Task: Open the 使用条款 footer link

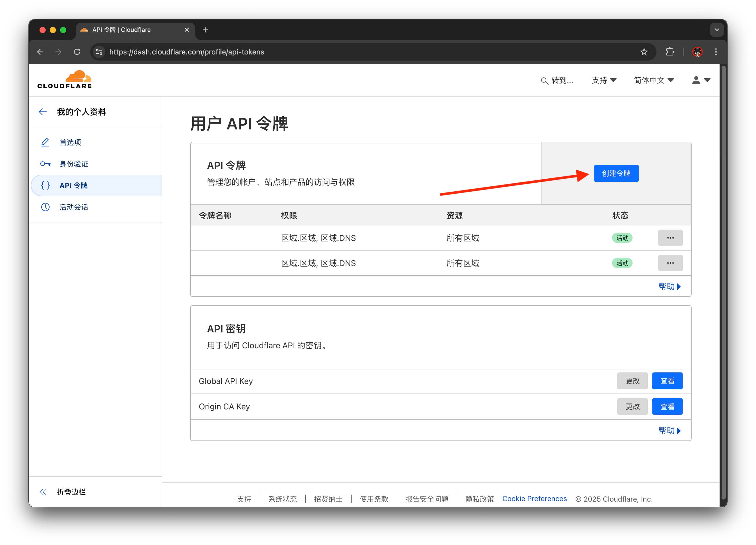Action: coord(374,499)
